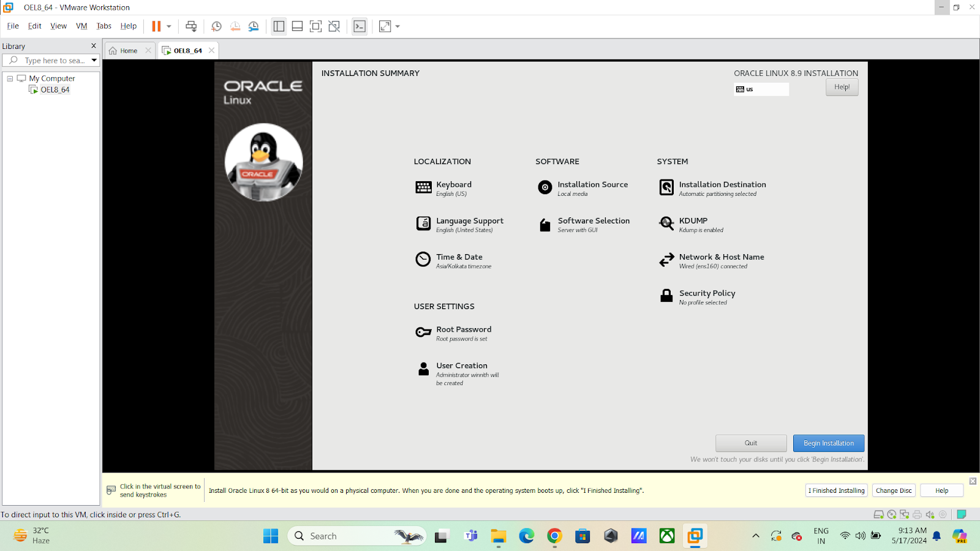
Task: Close the Home tab
Action: (148, 51)
